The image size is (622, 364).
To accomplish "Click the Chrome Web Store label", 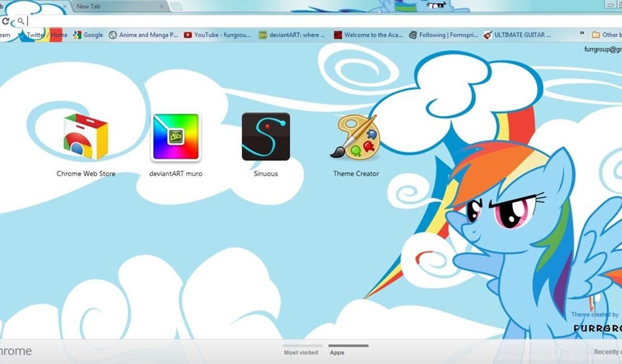I will [x=86, y=174].
